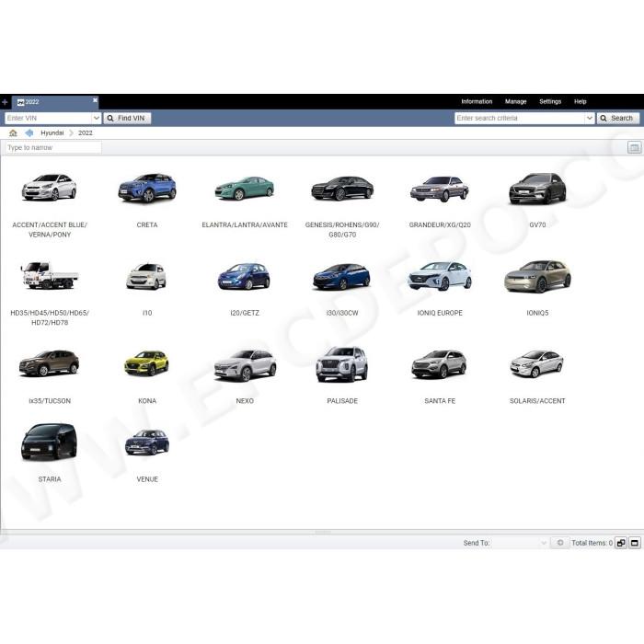644x644 pixels.
Task: Switch to the 2022 tab
Action: click(x=54, y=102)
